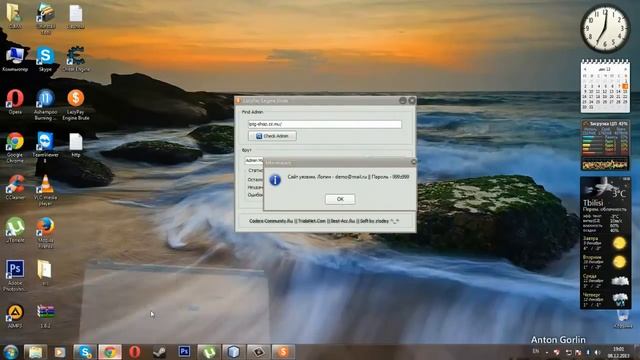The width and height of the screenshot is (640, 360).
Task: Open TeamViewer desktop shortcut
Action: pos(45,148)
